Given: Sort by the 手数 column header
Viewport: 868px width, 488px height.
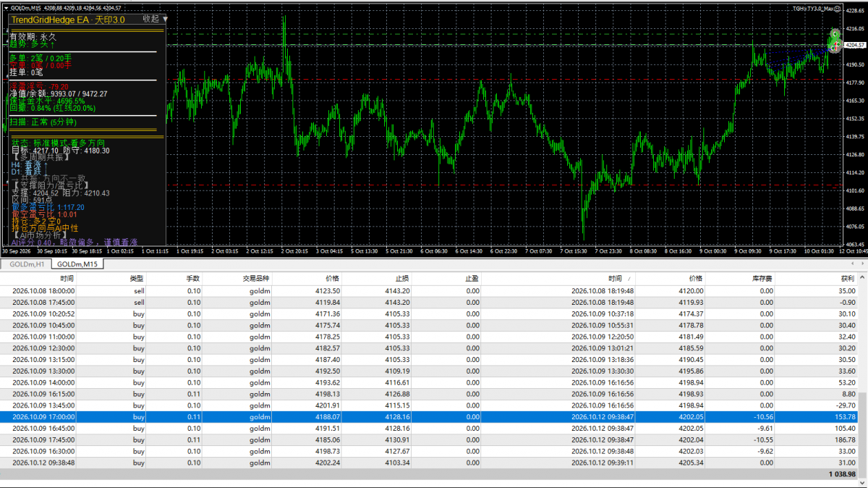Looking at the screenshot, I should [193, 278].
